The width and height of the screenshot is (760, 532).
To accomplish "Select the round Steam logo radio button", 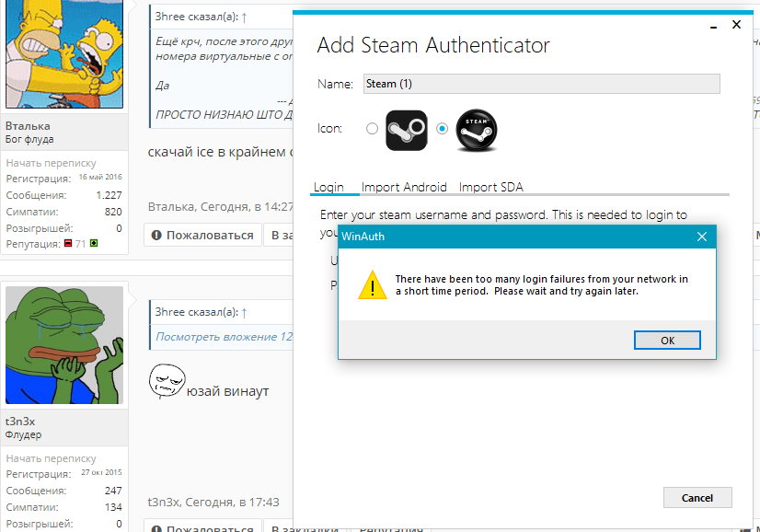I will point(442,129).
